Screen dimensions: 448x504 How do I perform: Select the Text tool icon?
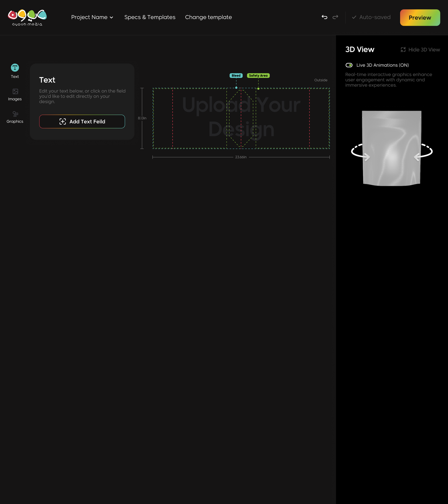[15, 68]
